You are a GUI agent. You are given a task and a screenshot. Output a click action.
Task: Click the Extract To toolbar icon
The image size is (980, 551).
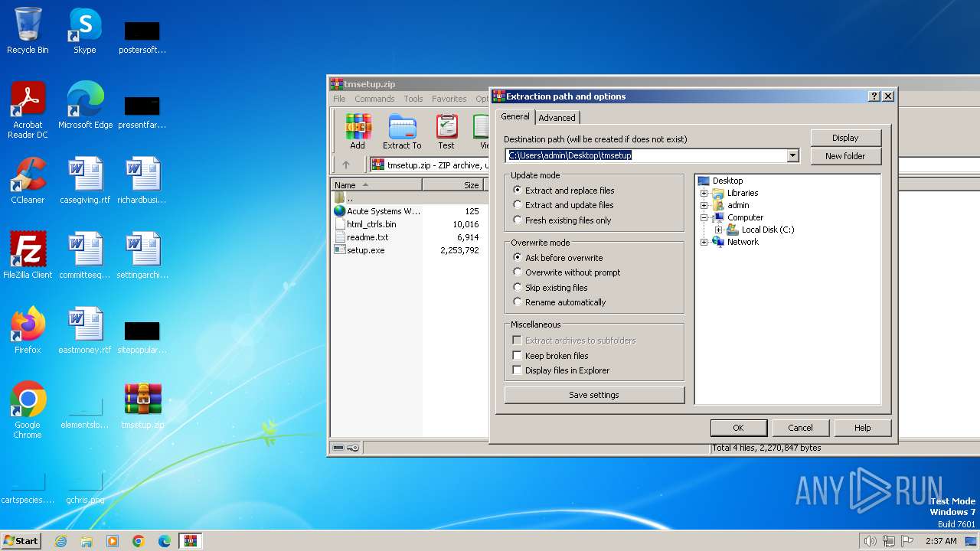pos(402,132)
